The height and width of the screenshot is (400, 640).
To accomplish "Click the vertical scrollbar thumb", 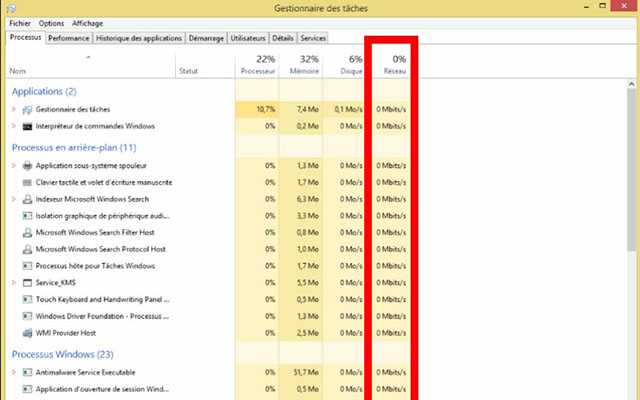I will pos(631,170).
